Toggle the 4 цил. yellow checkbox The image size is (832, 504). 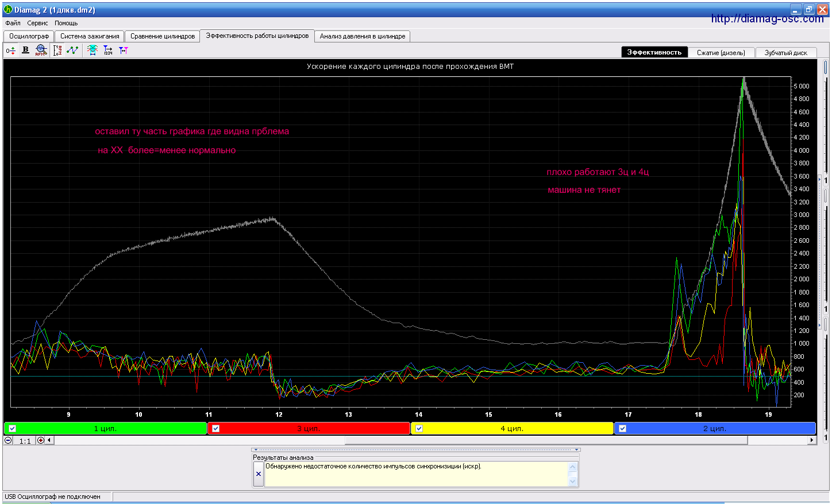click(419, 428)
